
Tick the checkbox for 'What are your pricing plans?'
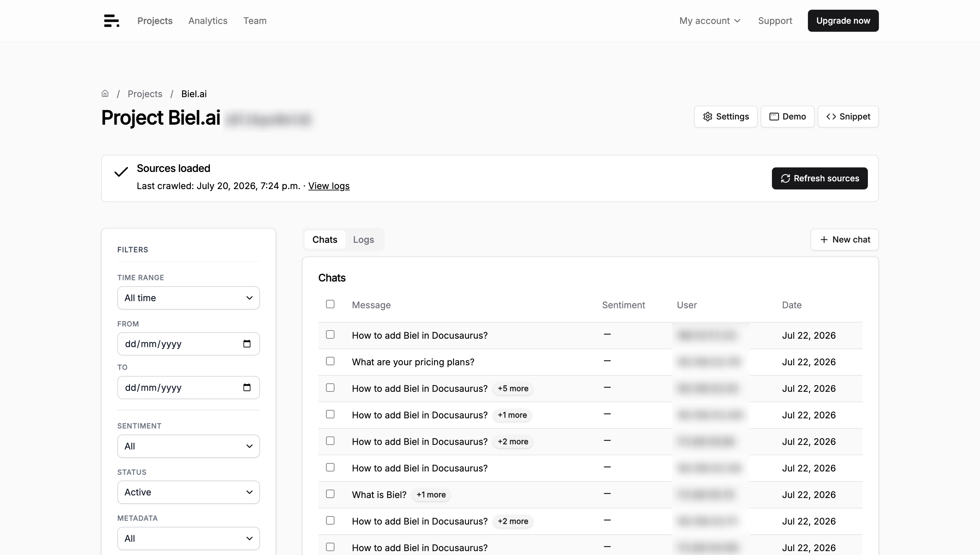(330, 361)
